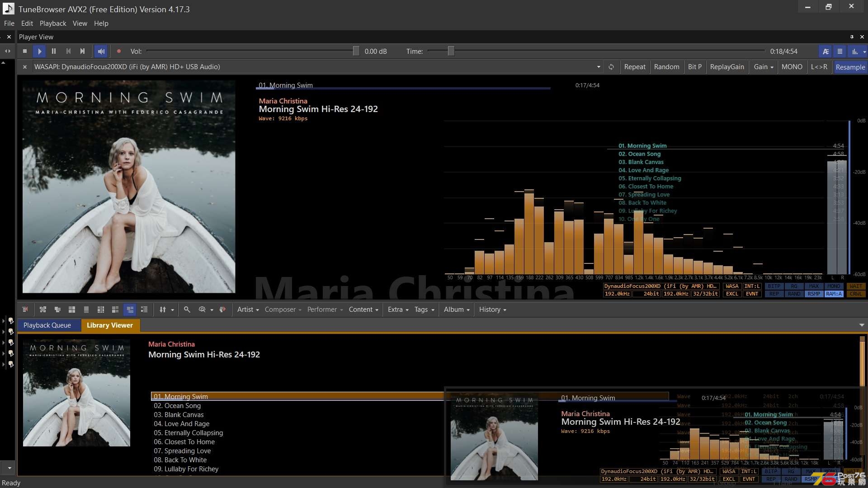This screenshot has width=868, height=488.
Task: Stop playback with the stop button
Action: click(x=25, y=52)
